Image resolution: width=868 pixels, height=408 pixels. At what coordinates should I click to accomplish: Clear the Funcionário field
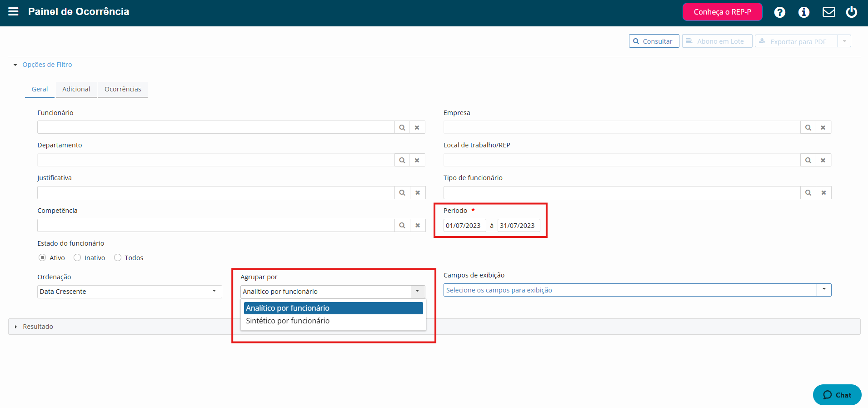[x=417, y=127]
